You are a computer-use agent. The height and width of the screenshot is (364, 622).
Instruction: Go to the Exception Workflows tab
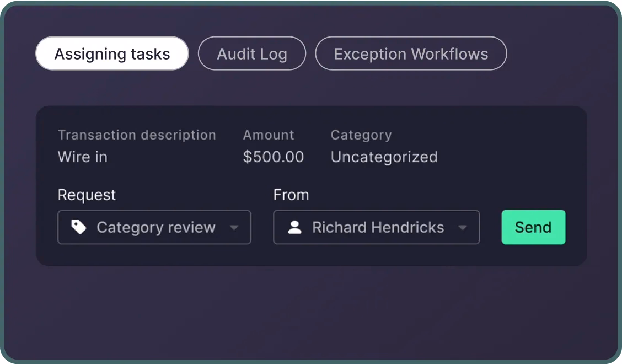pos(411,53)
